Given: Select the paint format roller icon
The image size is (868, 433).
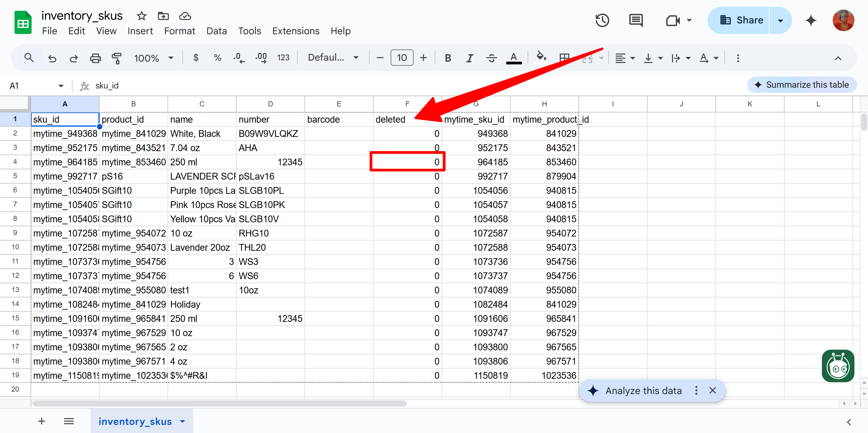Looking at the screenshot, I should pyautogui.click(x=116, y=58).
